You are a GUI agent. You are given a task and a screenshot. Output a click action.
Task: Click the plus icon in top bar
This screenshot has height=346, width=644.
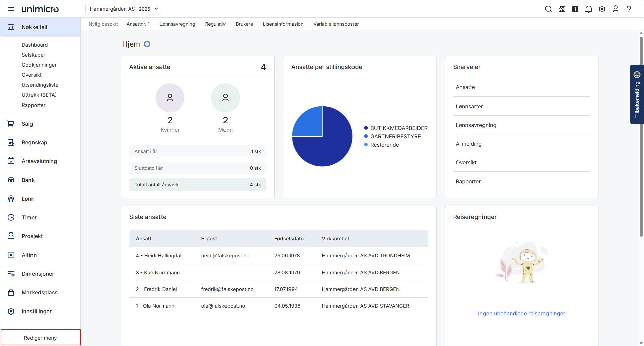pyautogui.click(x=575, y=9)
